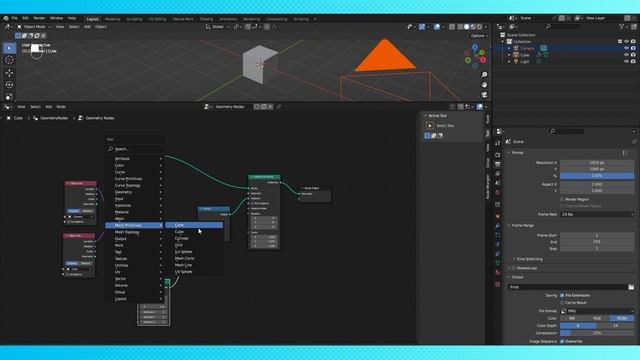Viewport: 640px width, 360px height.
Task: Click the Blender logo menu icon
Action: coord(6,18)
